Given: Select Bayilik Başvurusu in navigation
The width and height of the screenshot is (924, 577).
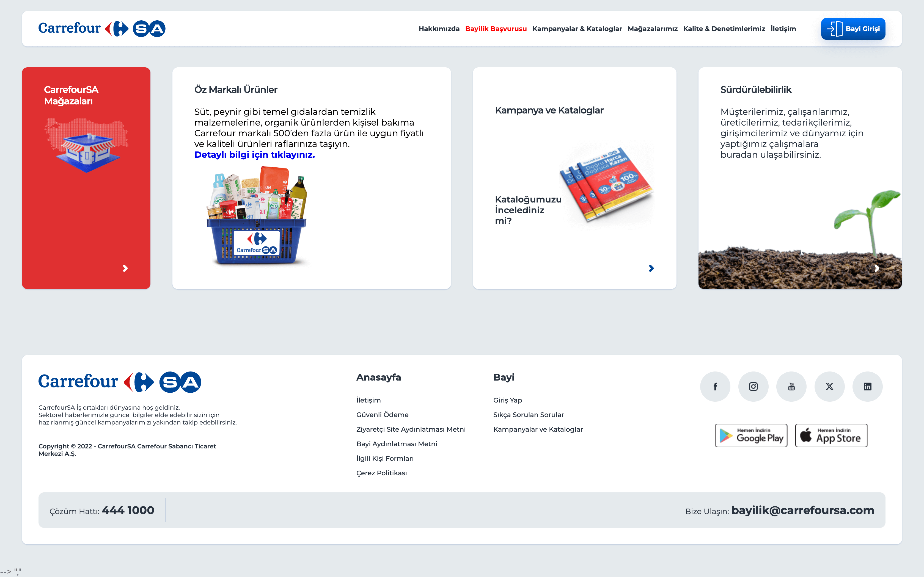Looking at the screenshot, I should 496,29.
